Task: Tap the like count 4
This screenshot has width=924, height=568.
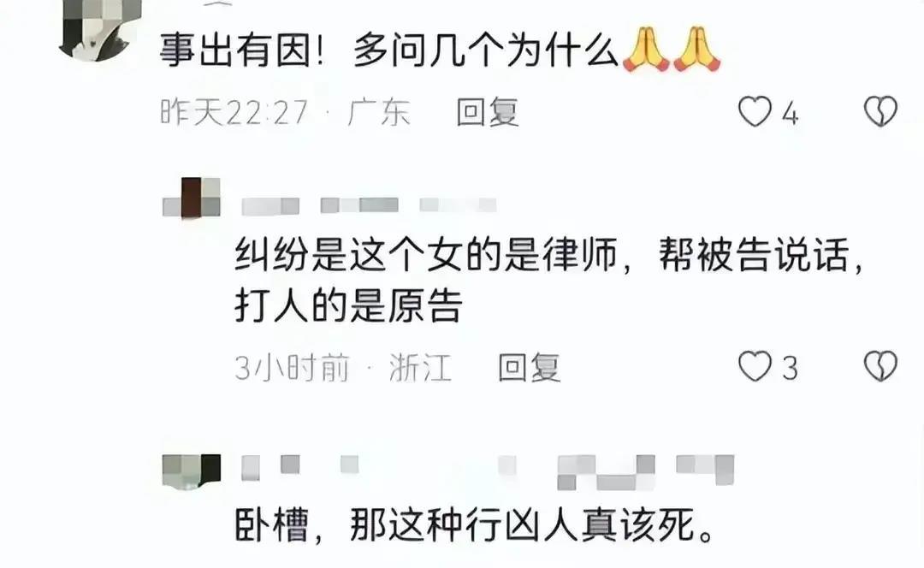Action: coord(791,113)
